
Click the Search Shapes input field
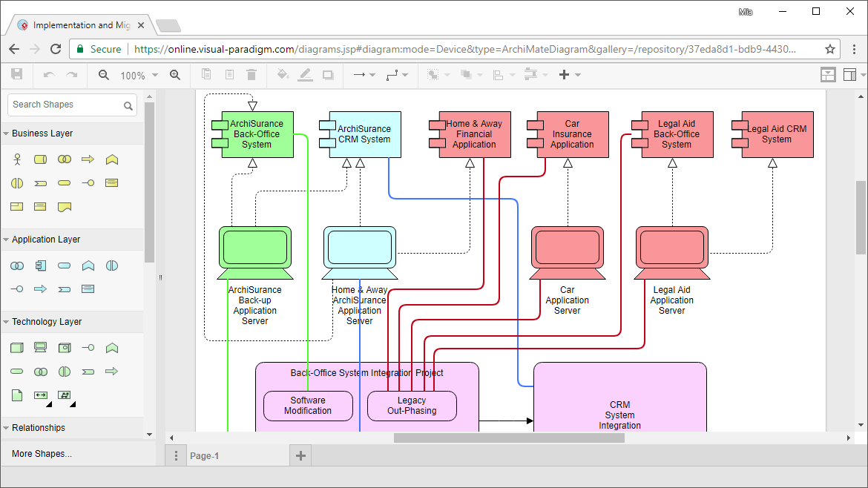click(x=67, y=105)
